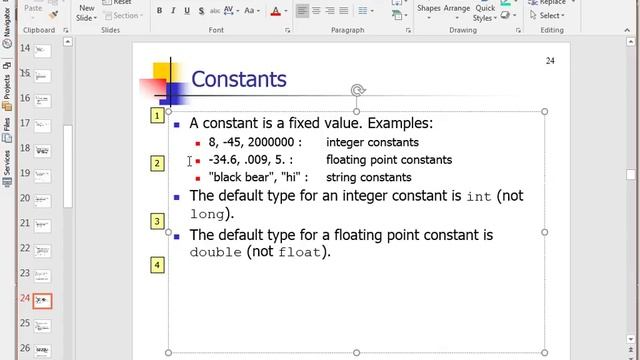Open the Clipboard dialog launcher
640x360 pixels.
66,30
